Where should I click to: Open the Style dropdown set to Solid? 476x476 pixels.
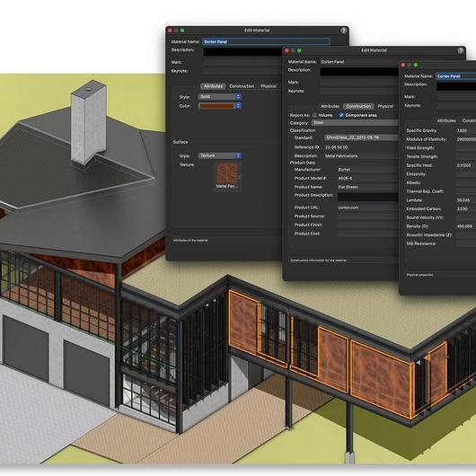[x=220, y=96]
